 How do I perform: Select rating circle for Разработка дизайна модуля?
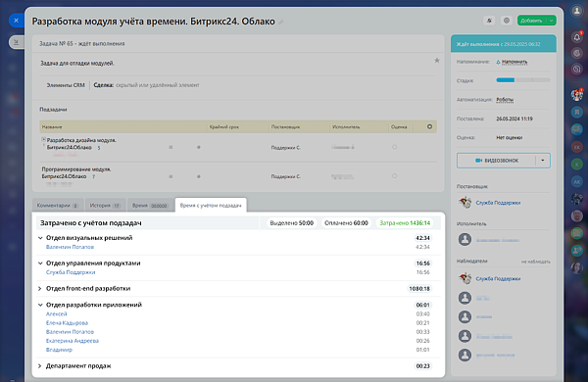(395, 147)
